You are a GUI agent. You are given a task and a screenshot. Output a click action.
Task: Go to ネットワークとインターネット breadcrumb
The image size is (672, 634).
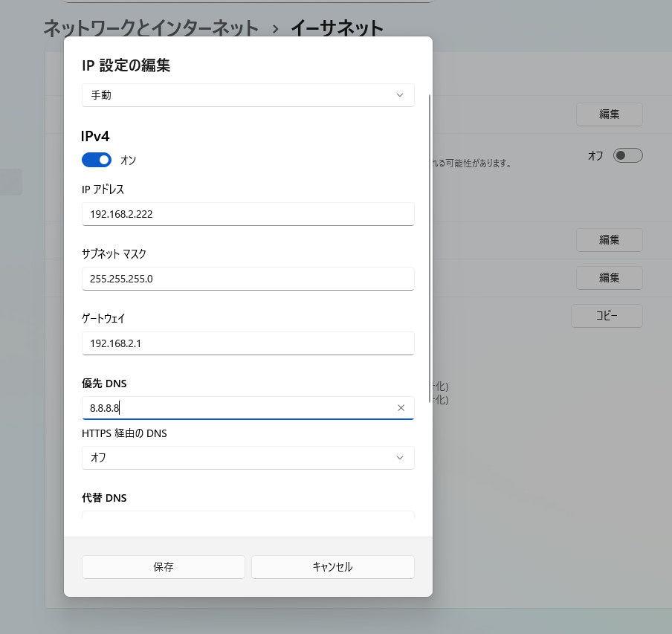click(151, 28)
